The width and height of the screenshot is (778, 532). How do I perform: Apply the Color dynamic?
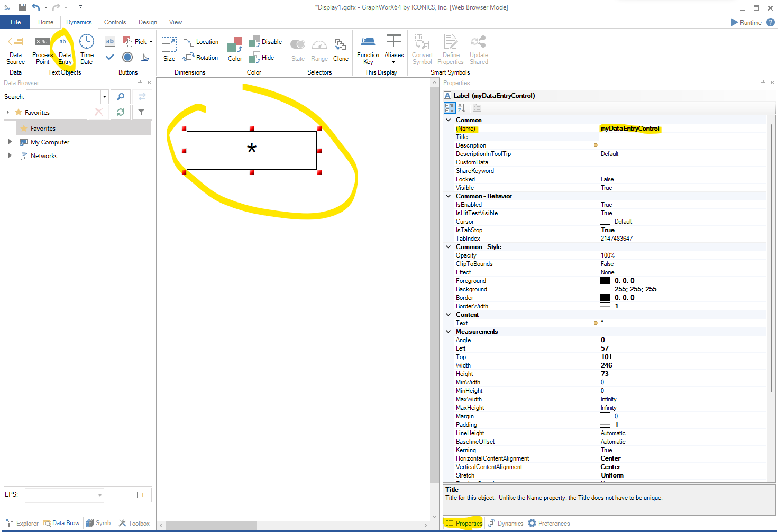coord(235,50)
